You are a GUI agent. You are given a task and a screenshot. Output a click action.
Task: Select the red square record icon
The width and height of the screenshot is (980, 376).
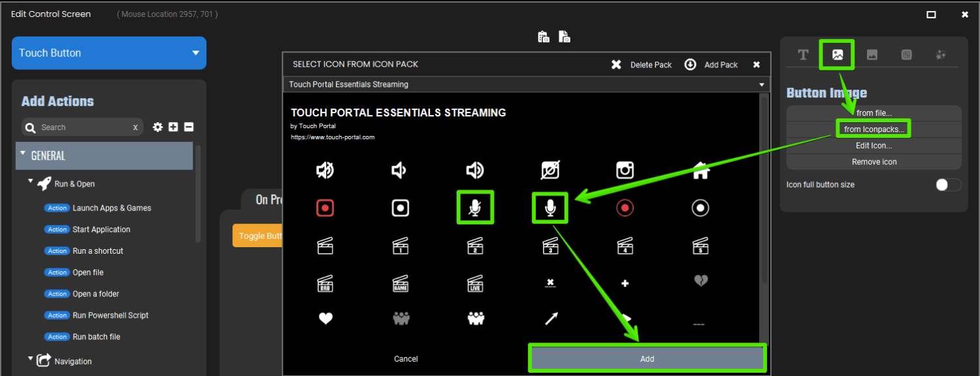[x=325, y=208]
